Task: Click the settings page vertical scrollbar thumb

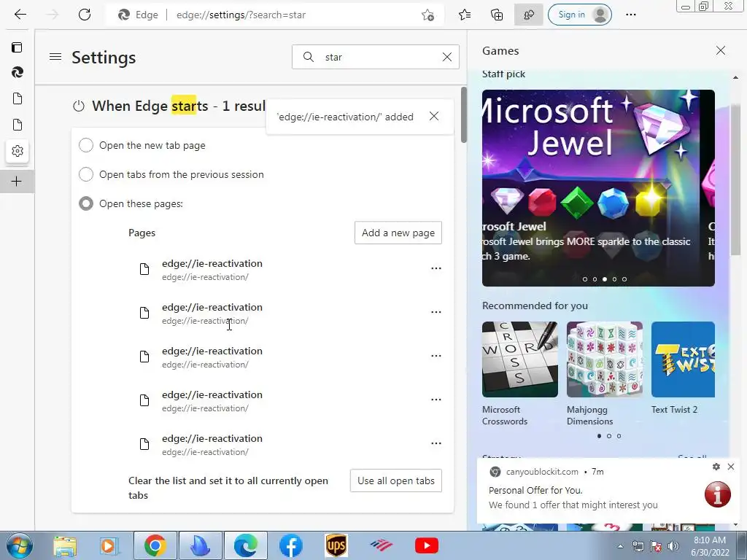Action: point(463,114)
